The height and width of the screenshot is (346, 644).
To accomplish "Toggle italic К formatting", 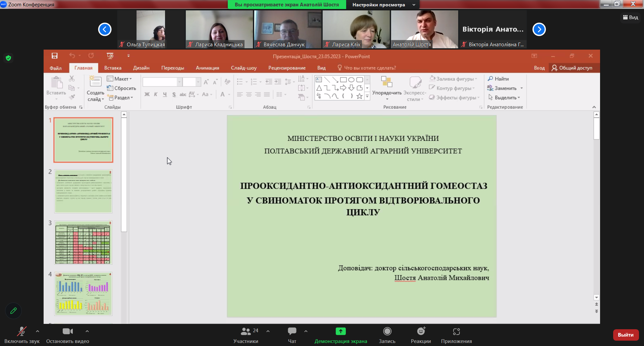I will [x=156, y=95].
